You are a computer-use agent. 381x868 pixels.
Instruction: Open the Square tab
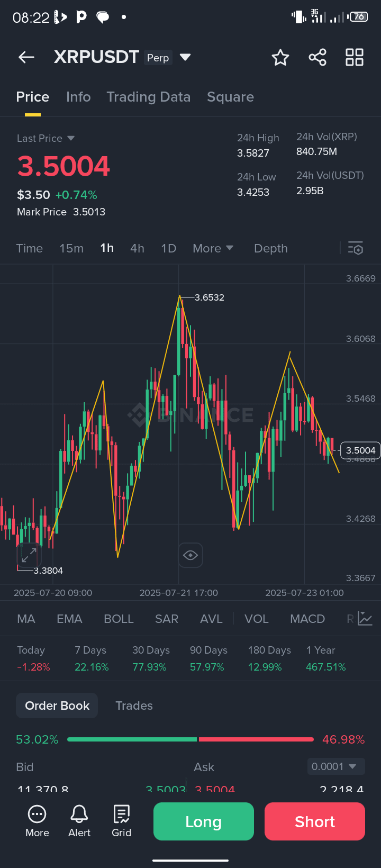(x=230, y=97)
